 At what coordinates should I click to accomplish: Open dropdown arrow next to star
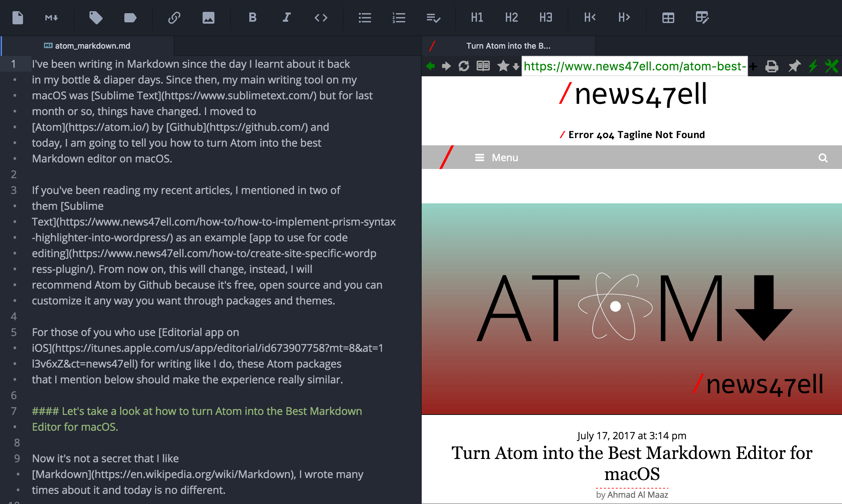click(516, 66)
